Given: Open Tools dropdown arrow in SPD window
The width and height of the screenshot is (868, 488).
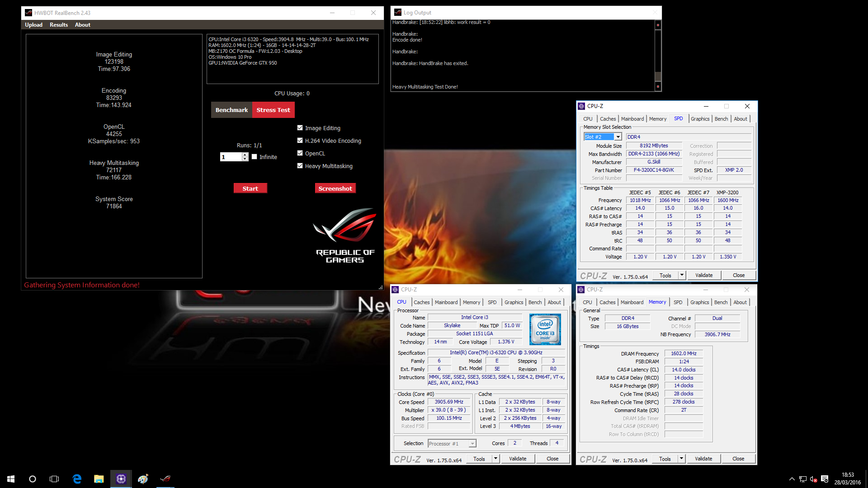Looking at the screenshot, I should pos(682,275).
